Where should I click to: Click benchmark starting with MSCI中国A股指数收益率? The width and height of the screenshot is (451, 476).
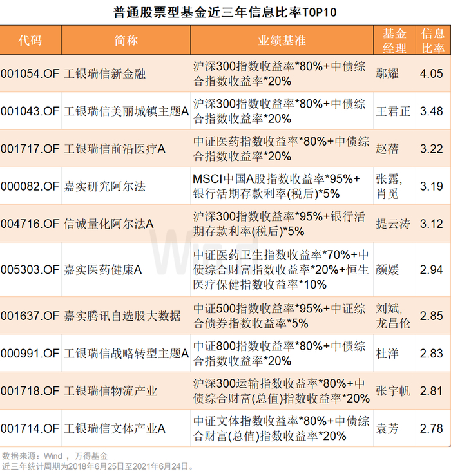[x=276, y=186]
